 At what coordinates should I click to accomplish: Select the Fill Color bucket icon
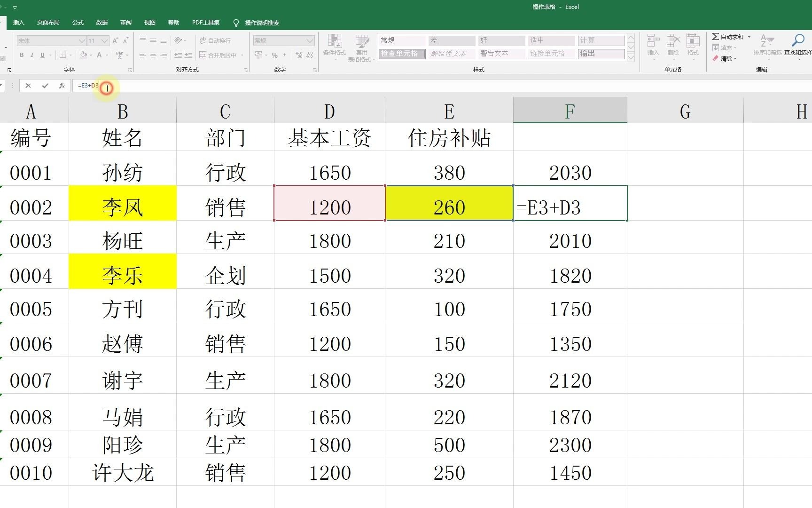coord(84,55)
